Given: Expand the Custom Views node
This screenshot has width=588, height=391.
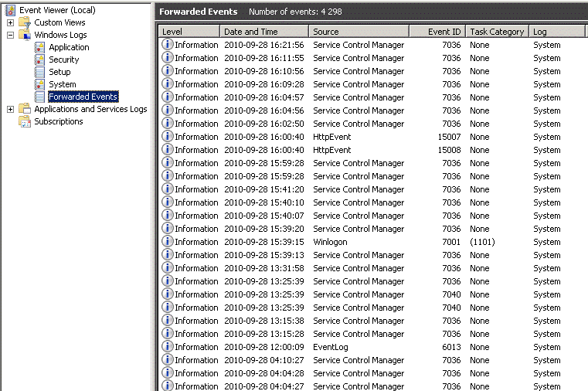Looking at the screenshot, I should pyautogui.click(x=11, y=22).
